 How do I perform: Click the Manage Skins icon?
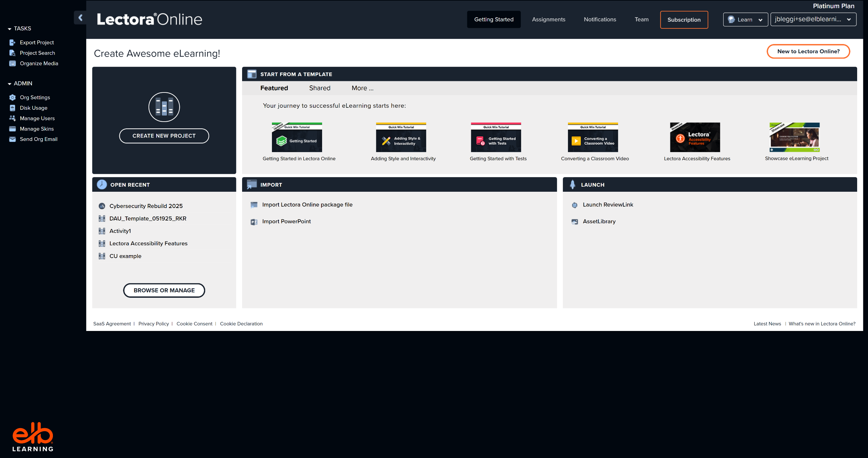click(x=13, y=129)
